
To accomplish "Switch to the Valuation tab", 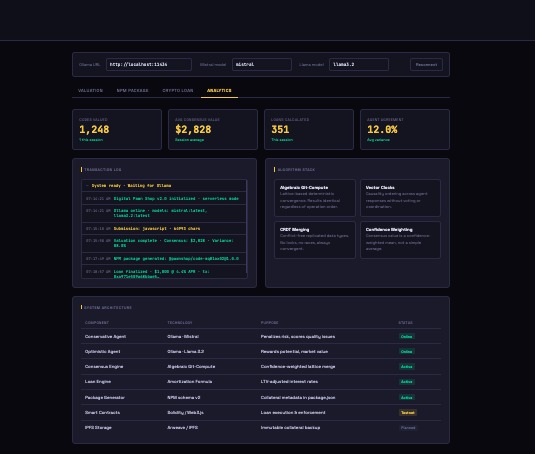I will pyautogui.click(x=90, y=90).
